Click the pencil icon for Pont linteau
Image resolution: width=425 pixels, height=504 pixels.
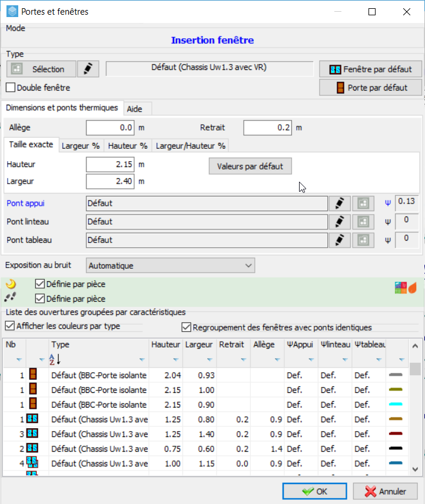340,222
